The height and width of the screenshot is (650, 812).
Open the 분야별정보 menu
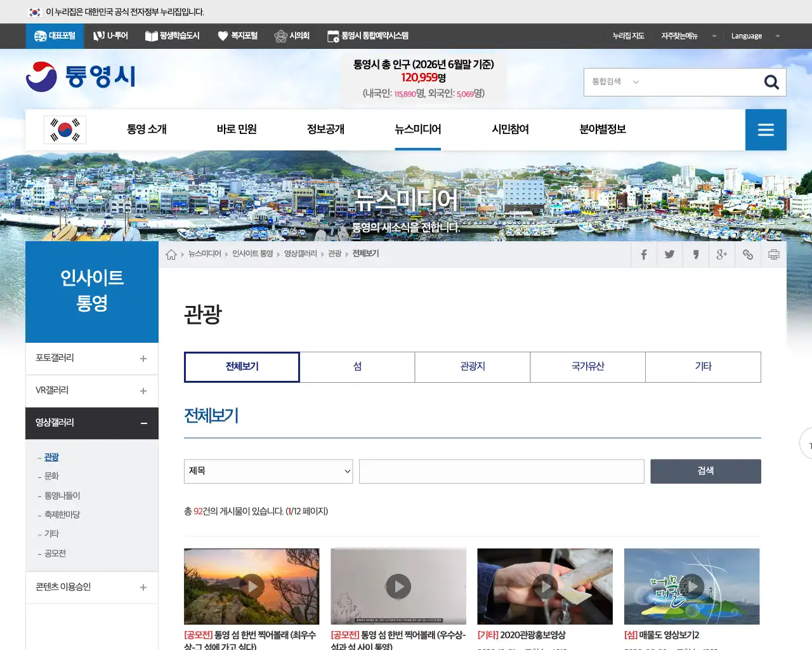tap(603, 129)
